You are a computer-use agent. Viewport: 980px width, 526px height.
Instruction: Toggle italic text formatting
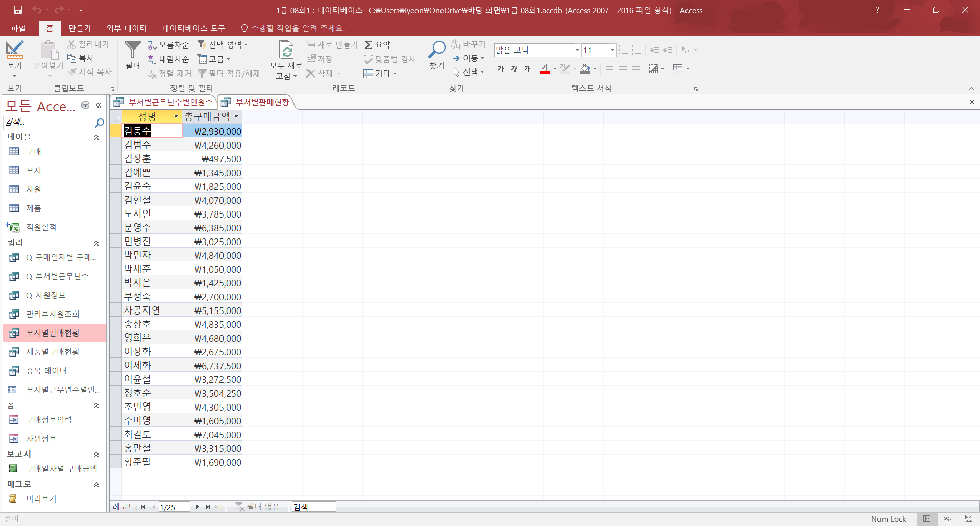[513, 68]
